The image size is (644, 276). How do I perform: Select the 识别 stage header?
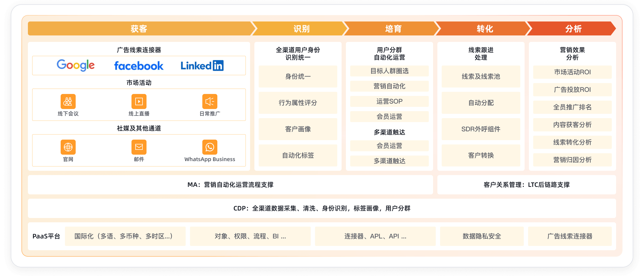tap(301, 28)
